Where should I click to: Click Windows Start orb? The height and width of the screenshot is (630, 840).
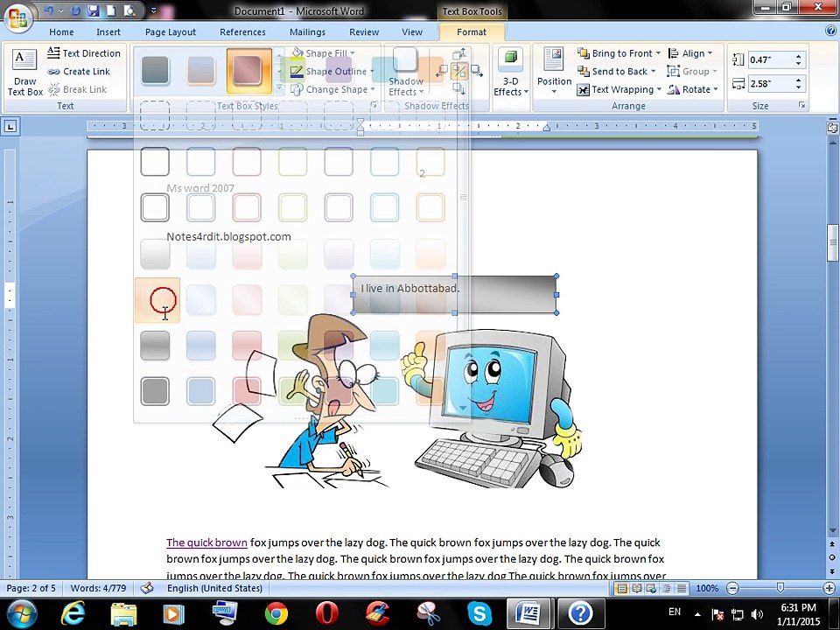[21, 612]
